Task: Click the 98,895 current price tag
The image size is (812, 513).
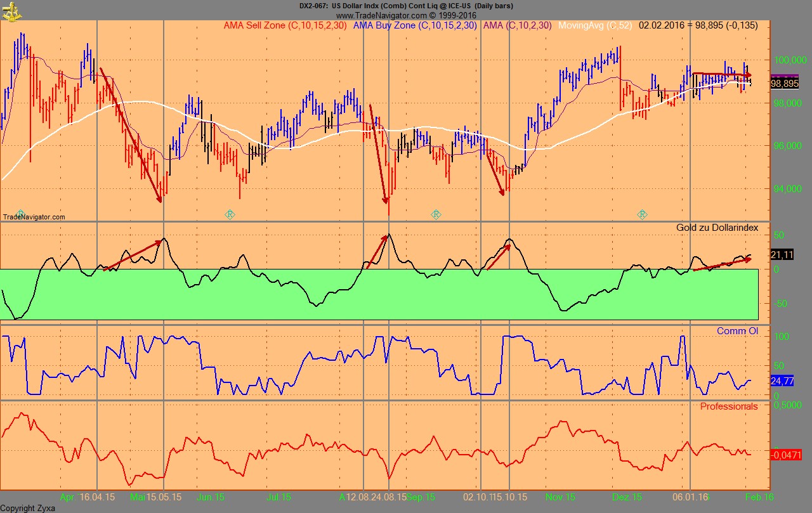Action: point(784,83)
